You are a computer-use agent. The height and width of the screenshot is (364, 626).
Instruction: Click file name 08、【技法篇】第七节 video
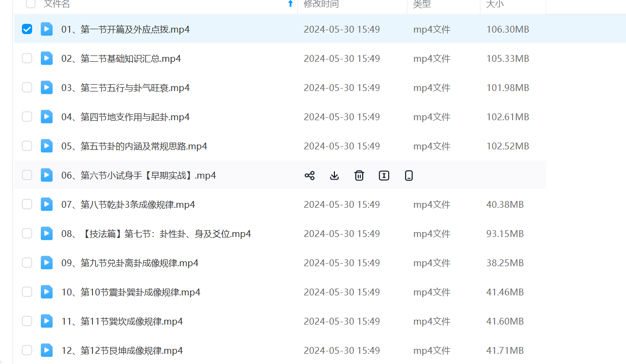coord(156,234)
